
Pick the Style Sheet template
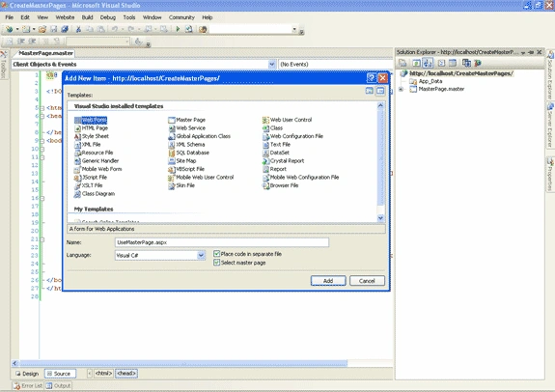click(92, 136)
